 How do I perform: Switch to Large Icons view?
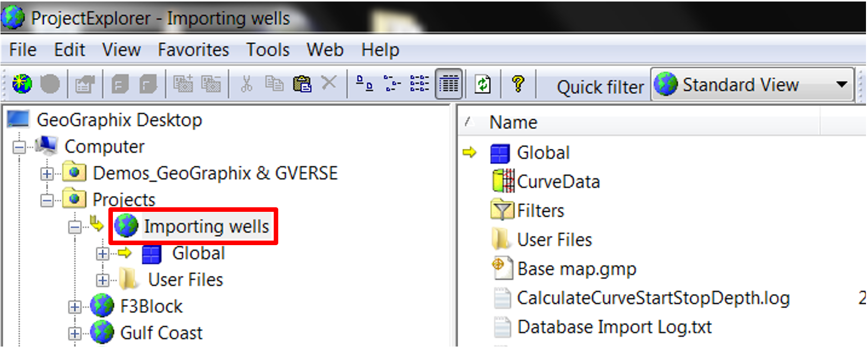point(365,84)
